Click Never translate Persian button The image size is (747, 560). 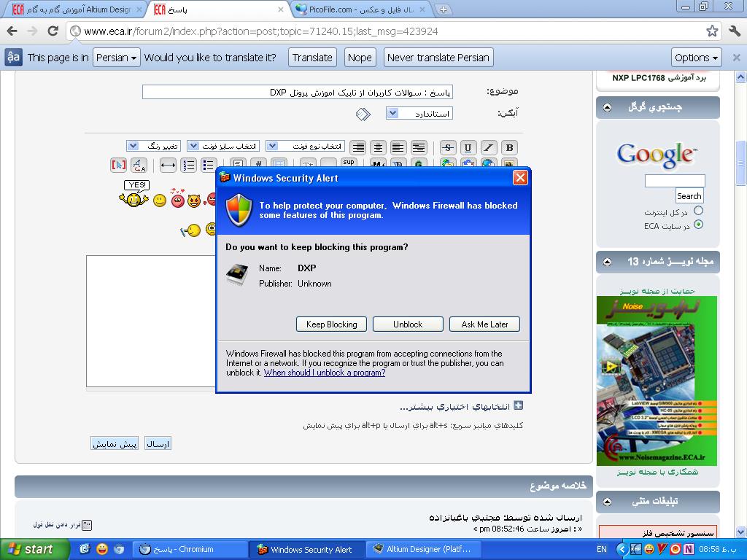click(x=438, y=58)
